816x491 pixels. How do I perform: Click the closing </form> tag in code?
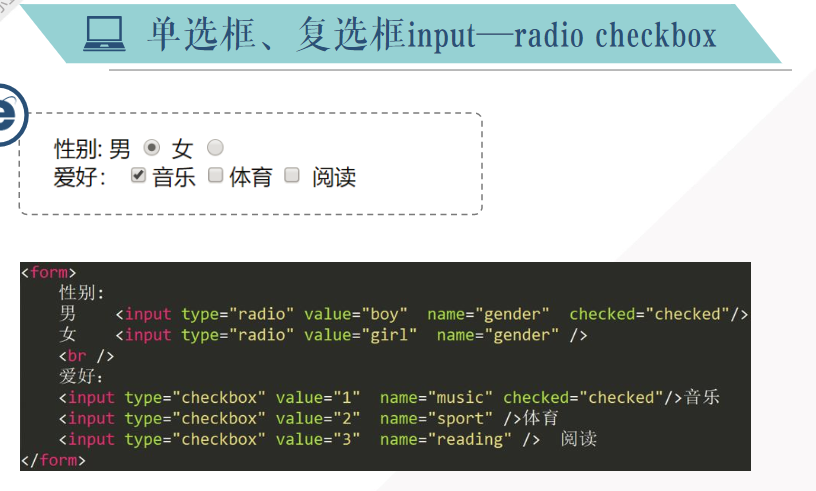coord(53,460)
